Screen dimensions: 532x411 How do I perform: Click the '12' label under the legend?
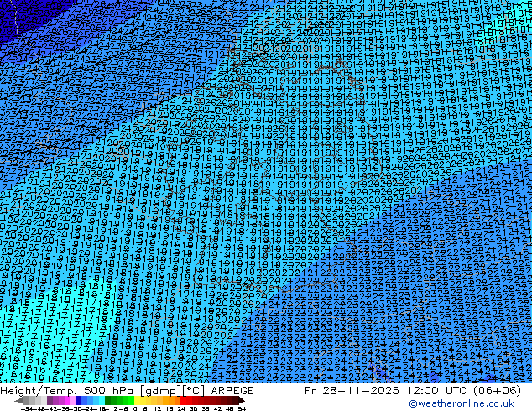pos(158,409)
